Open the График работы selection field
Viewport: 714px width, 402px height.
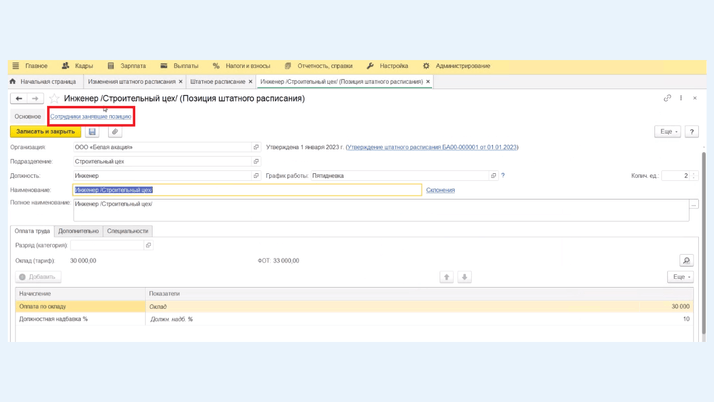click(x=400, y=176)
